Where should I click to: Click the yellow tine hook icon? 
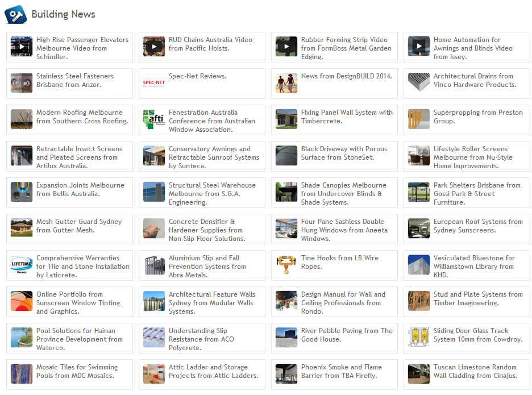tap(286, 264)
